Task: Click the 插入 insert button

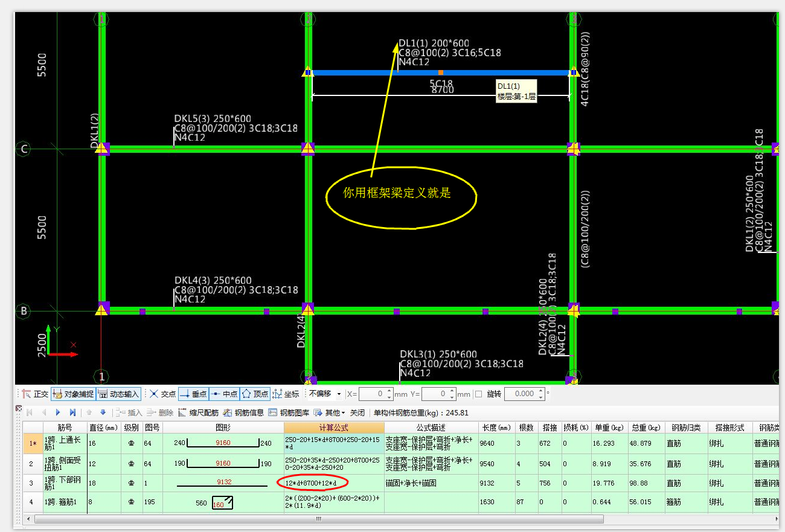Action: click(x=129, y=413)
